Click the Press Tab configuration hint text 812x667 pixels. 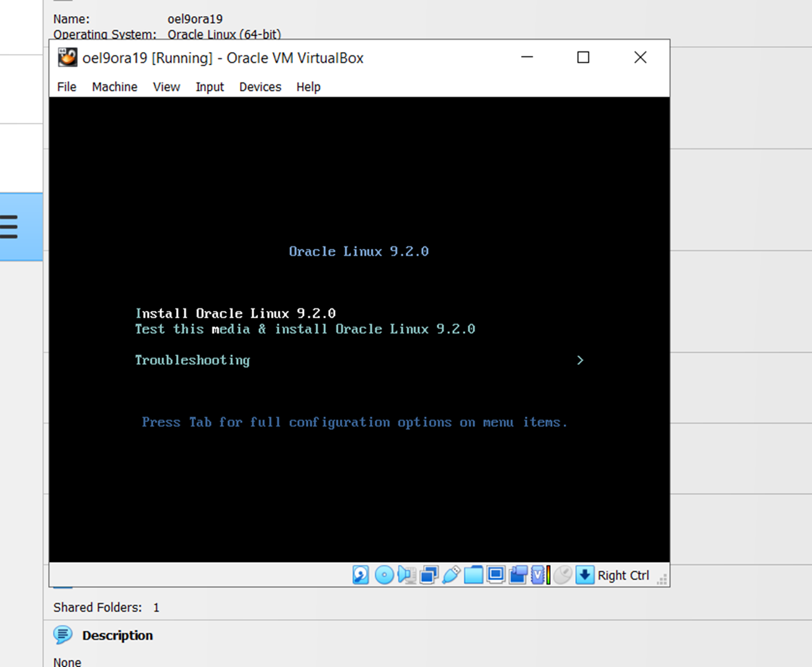[355, 423]
